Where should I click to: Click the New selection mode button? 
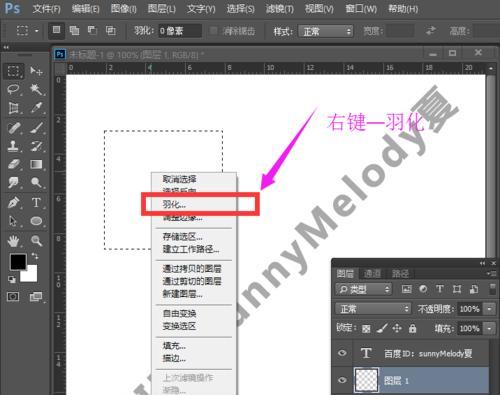(56, 30)
